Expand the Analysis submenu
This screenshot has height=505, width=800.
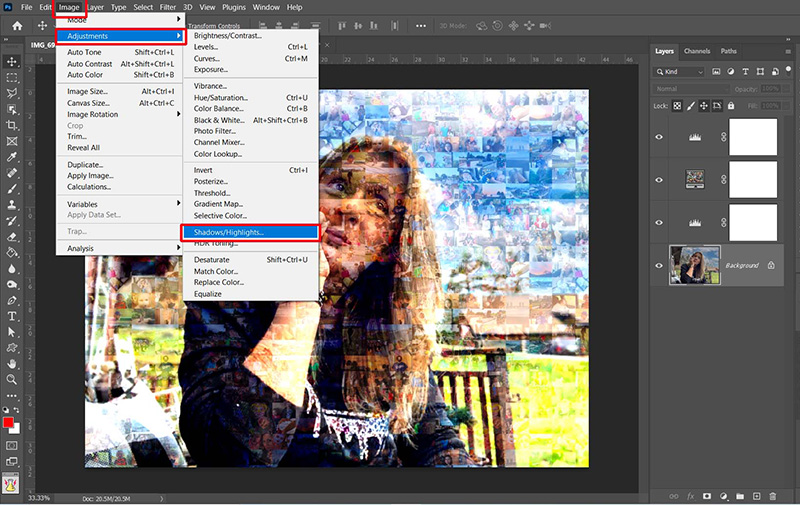pos(120,248)
